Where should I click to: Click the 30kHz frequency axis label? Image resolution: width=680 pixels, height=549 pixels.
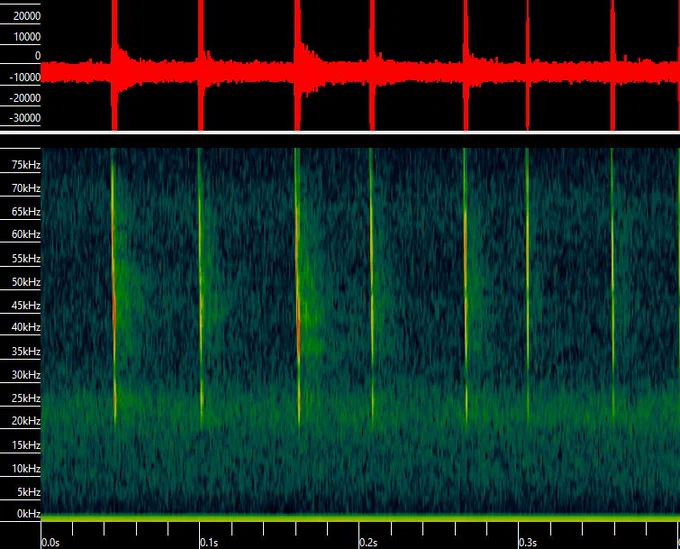[26, 375]
